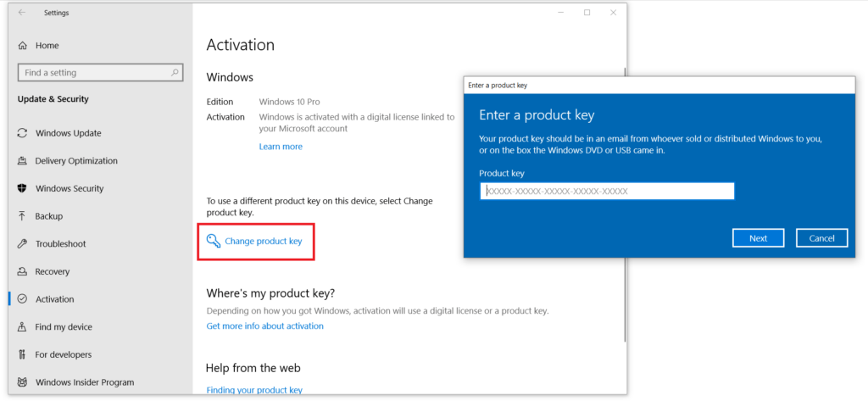Select Delivery Optimization in sidebar
The height and width of the screenshot is (401, 868).
coord(76,160)
